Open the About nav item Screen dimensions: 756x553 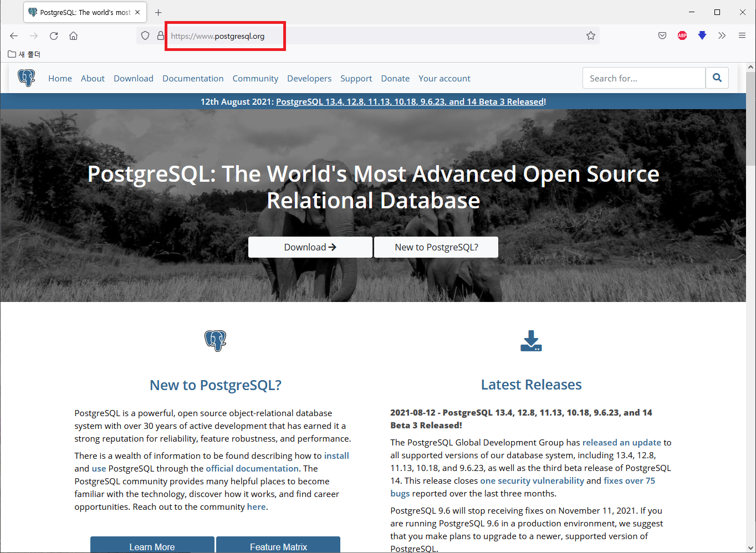tap(93, 79)
